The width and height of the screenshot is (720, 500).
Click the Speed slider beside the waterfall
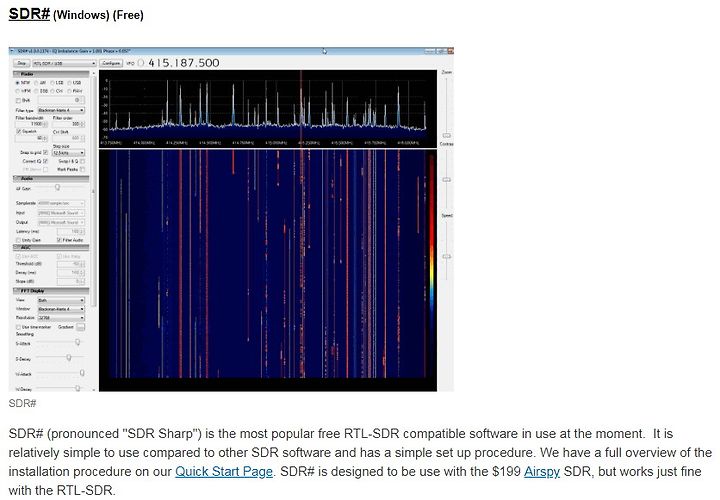coord(446,250)
